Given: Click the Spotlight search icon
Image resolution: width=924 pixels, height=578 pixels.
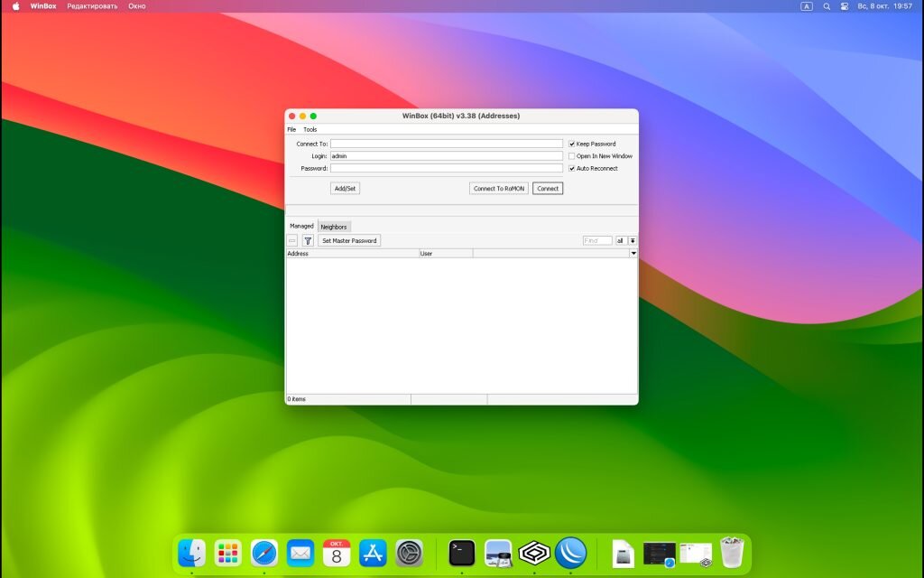Looking at the screenshot, I should tap(827, 6).
